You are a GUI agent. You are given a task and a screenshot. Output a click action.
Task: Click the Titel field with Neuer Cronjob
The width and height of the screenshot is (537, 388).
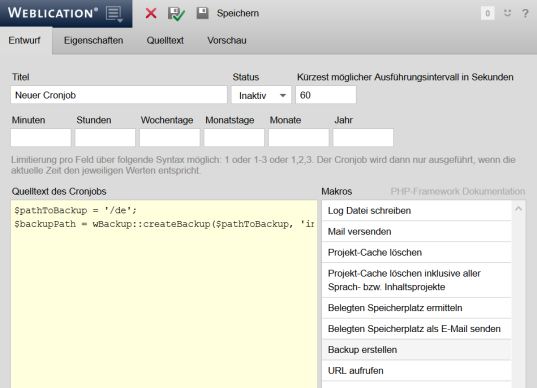click(x=119, y=95)
